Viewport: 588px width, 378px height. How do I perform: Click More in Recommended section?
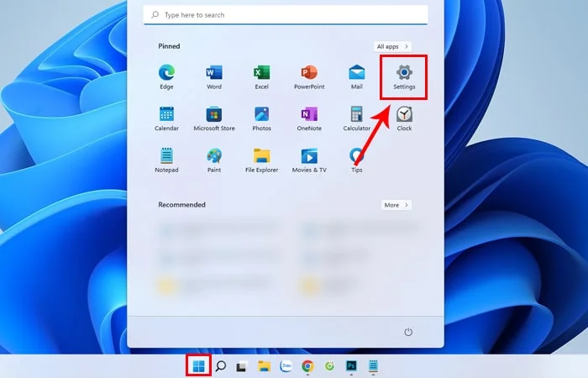pyautogui.click(x=396, y=205)
